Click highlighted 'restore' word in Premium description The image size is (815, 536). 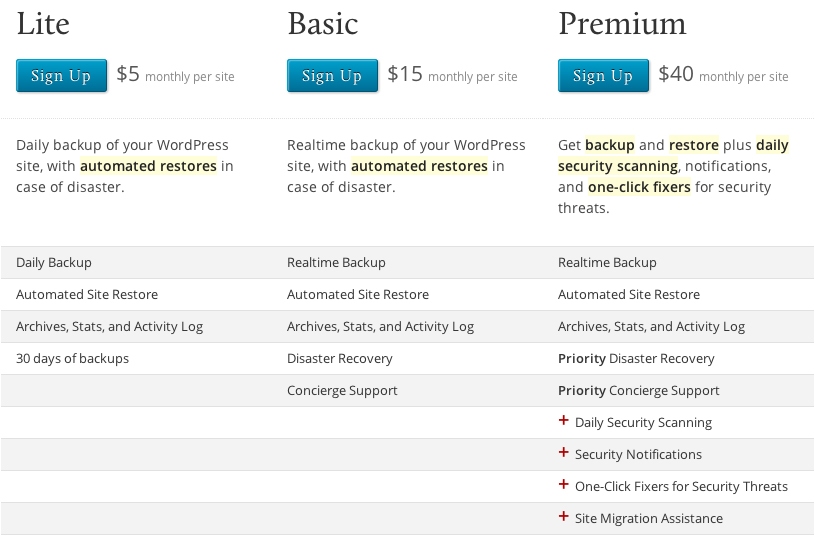pos(694,145)
